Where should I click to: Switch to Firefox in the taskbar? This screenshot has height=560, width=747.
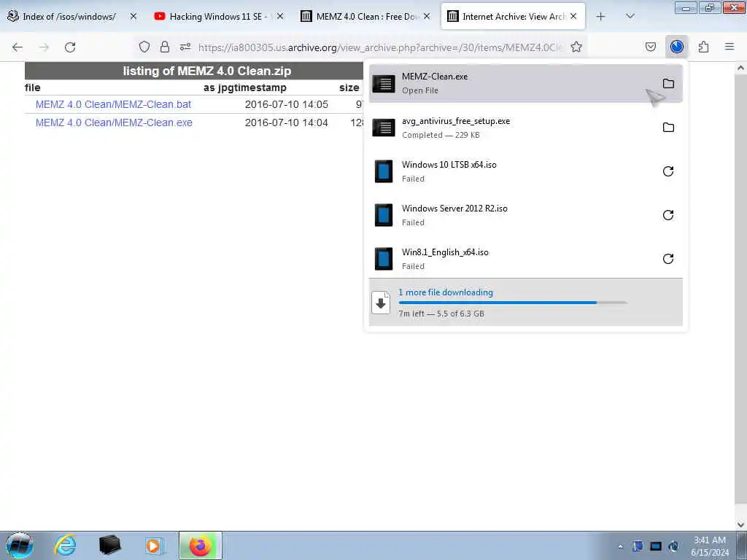[200, 545]
